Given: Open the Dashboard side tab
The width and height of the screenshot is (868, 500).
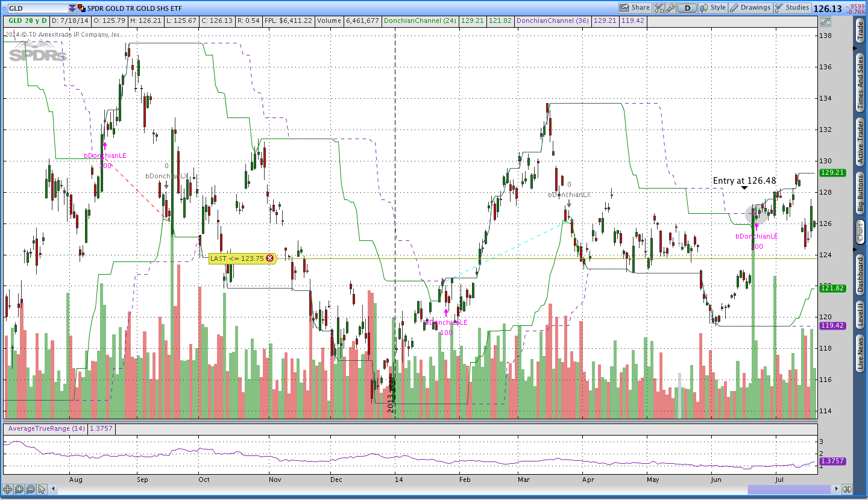Looking at the screenshot, I should coord(860,275).
